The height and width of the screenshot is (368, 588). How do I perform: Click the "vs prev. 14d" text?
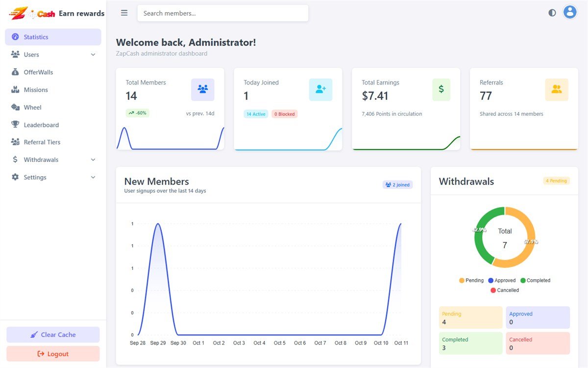(200, 113)
